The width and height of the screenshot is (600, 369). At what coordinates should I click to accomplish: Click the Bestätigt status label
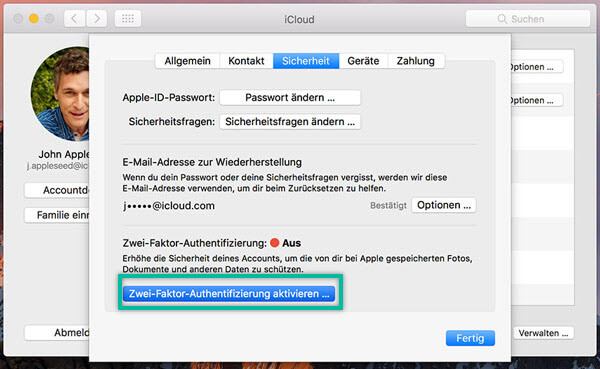[388, 206]
